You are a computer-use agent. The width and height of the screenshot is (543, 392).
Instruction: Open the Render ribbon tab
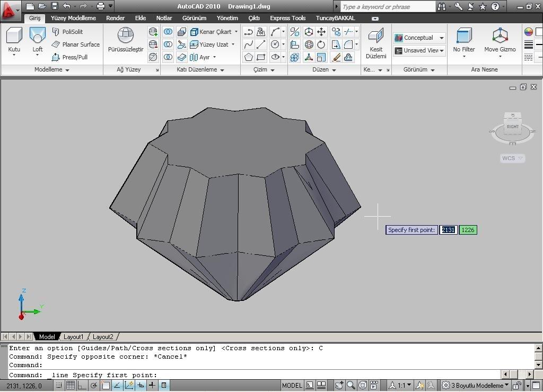[115, 18]
